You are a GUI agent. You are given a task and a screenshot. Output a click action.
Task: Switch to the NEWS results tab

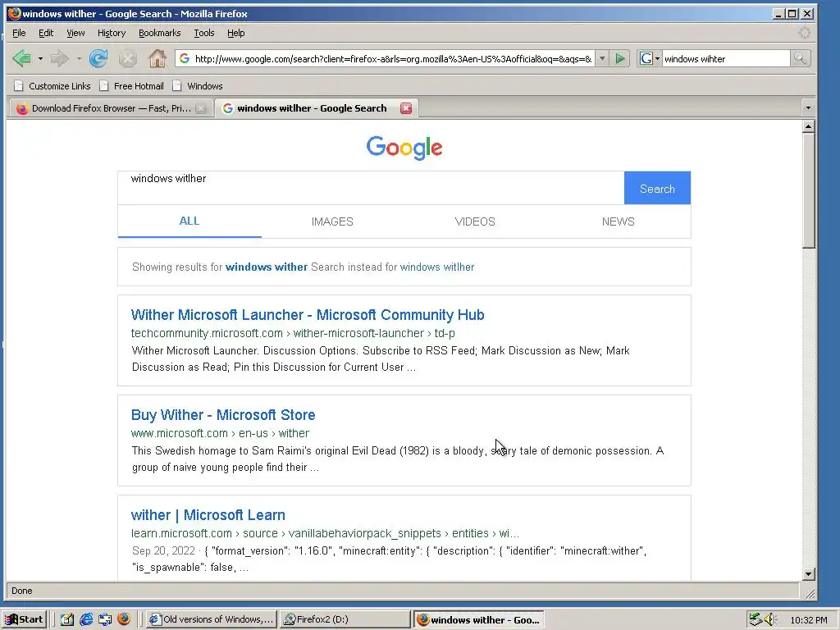pyautogui.click(x=619, y=221)
